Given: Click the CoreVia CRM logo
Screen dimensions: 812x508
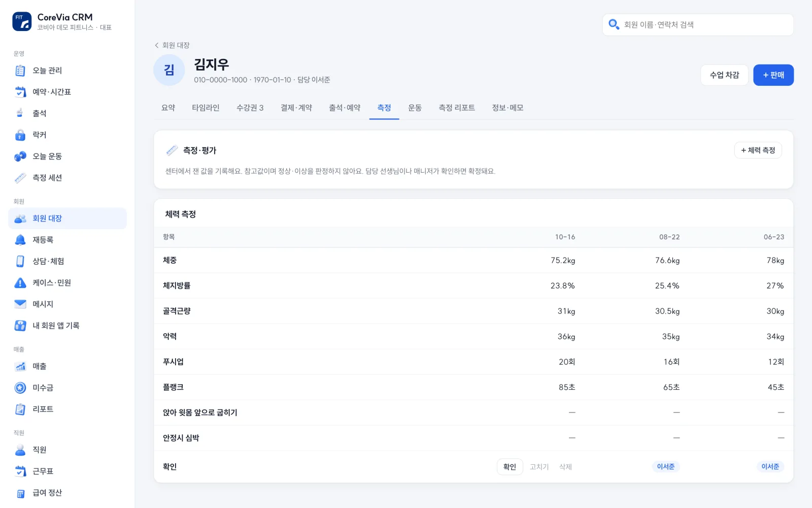Looking at the screenshot, I should coord(22,21).
